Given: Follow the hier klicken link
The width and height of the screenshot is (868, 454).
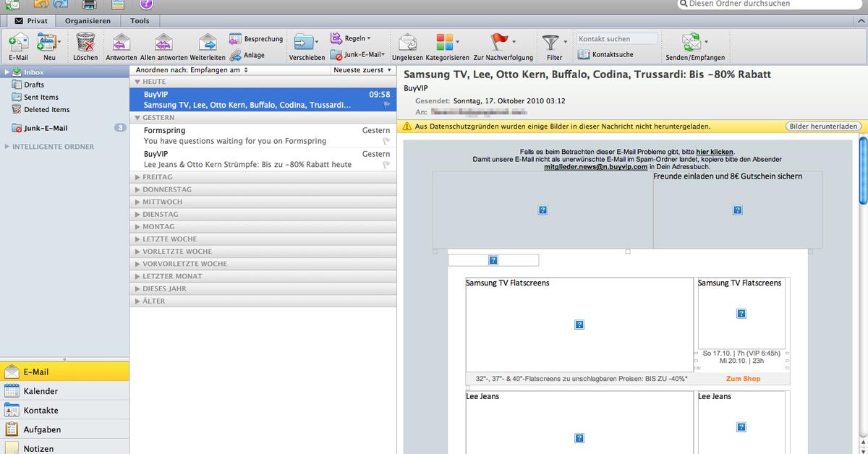Looking at the screenshot, I should (715, 151).
